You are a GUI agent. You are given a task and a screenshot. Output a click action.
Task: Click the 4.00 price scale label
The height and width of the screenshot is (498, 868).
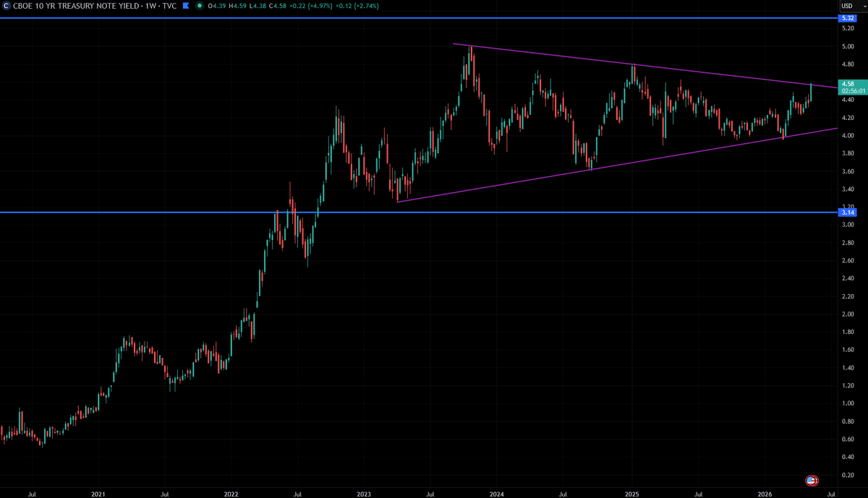(x=847, y=136)
